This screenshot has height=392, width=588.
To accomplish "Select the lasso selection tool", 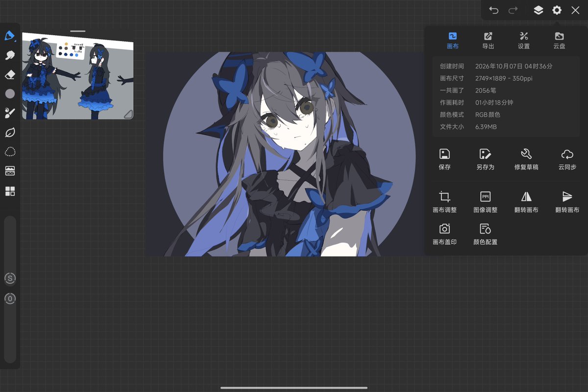I will [x=10, y=152].
